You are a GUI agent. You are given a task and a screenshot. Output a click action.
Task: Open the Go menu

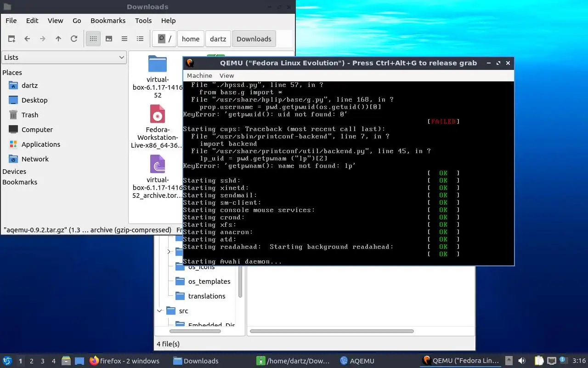point(77,21)
